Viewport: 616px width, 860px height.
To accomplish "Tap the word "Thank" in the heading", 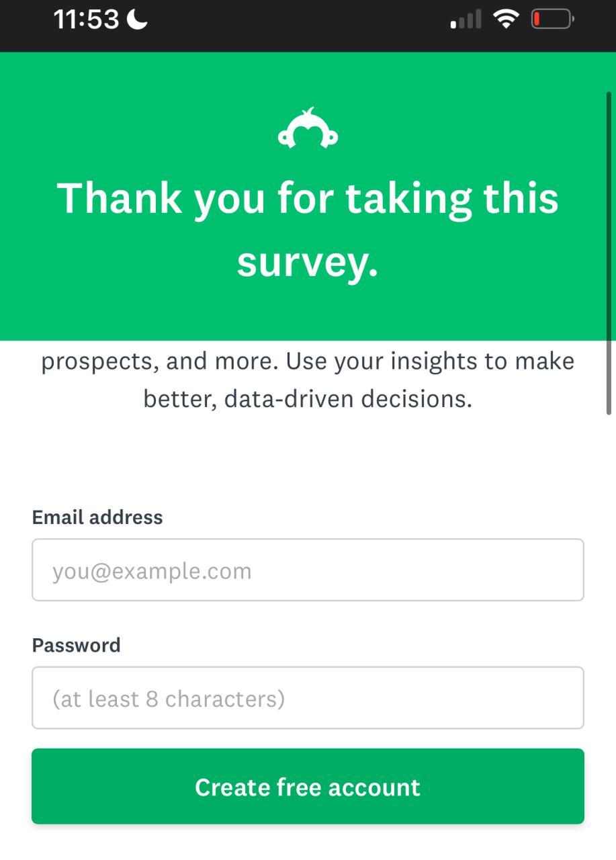I will click(x=120, y=198).
